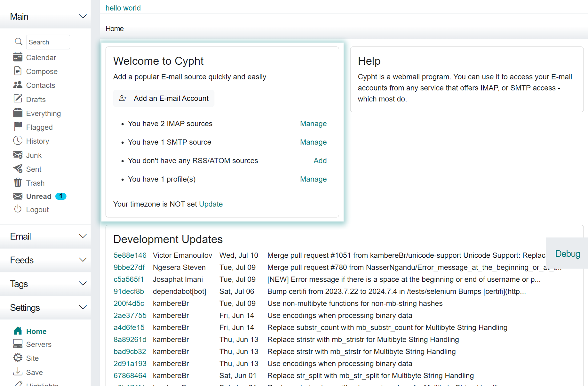This screenshot has width=588, height=386.
Task: Open Drafts folder label
Action: pos(36,100)
